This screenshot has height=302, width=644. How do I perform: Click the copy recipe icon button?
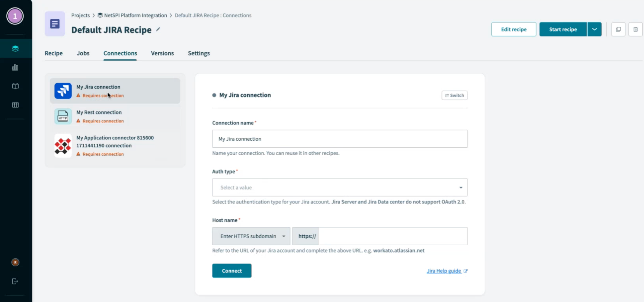pos(618,29)
